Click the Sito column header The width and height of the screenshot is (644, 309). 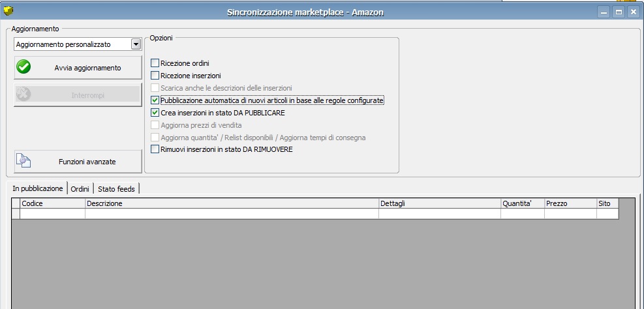(x=607, y=203)
